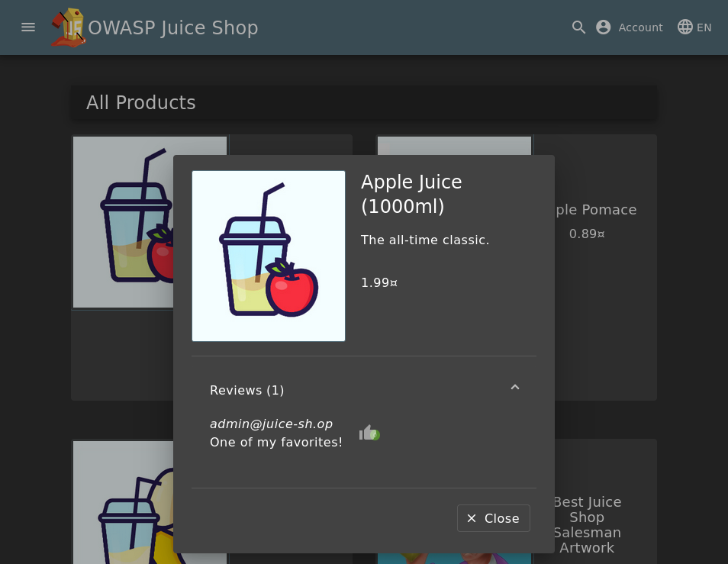Open the hamburger sidebar menu
728x564 pixels.
[x=28, y=27]
